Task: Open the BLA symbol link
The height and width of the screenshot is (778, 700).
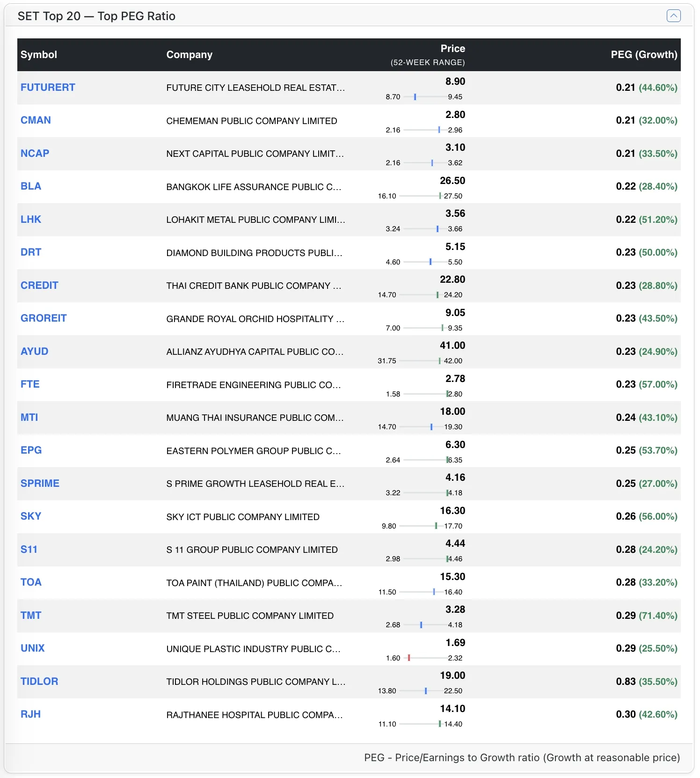Action: point(31,186)
